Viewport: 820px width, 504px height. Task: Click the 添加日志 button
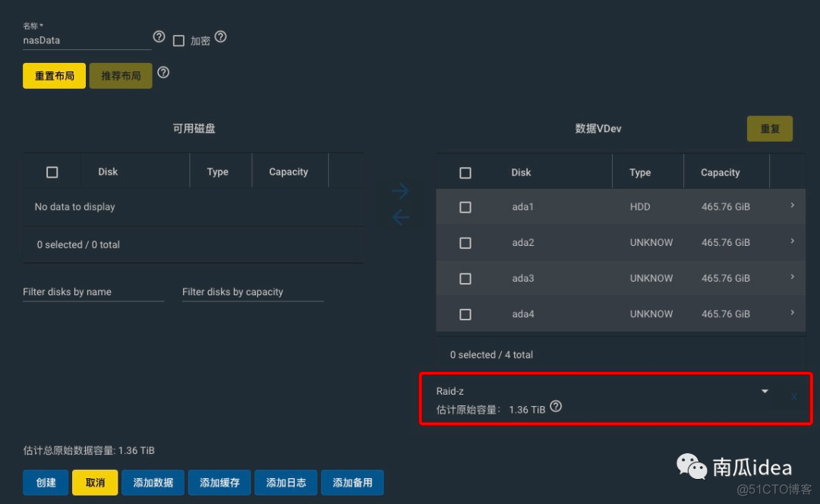[x=286, y=483]
